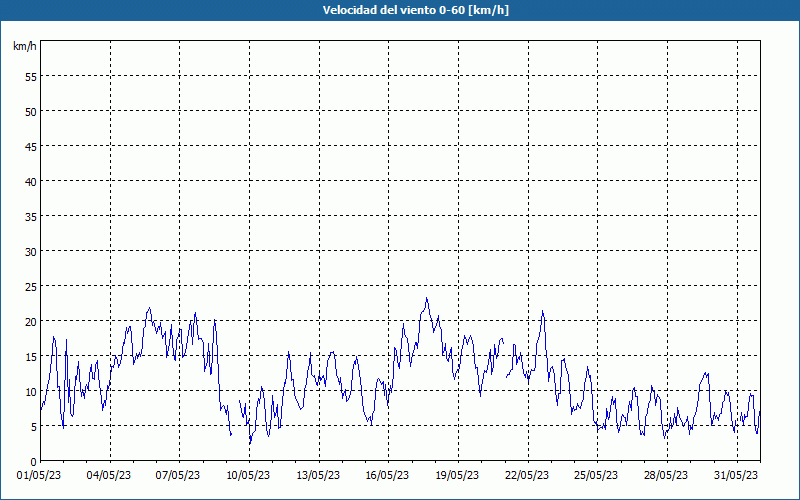Click the chart title 'Velocidad del viento 0-60 [km/h]'

415,10
